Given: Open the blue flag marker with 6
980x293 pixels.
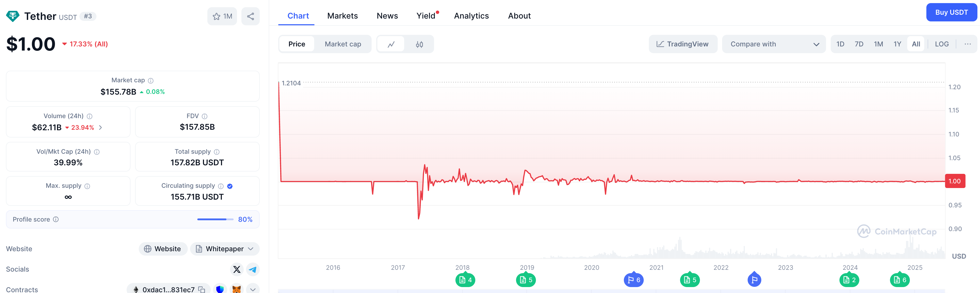Looking at the screenshot, I should click(x=633, y=280).
